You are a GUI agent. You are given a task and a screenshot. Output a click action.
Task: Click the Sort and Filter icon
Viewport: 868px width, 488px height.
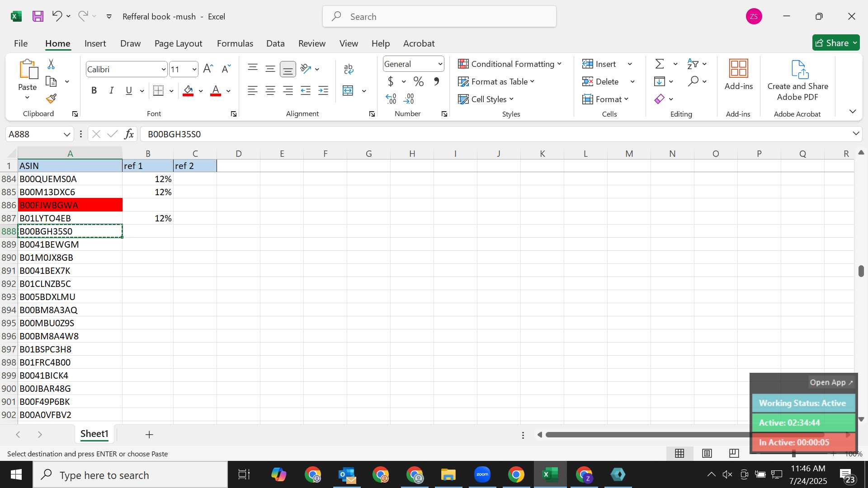693,64
